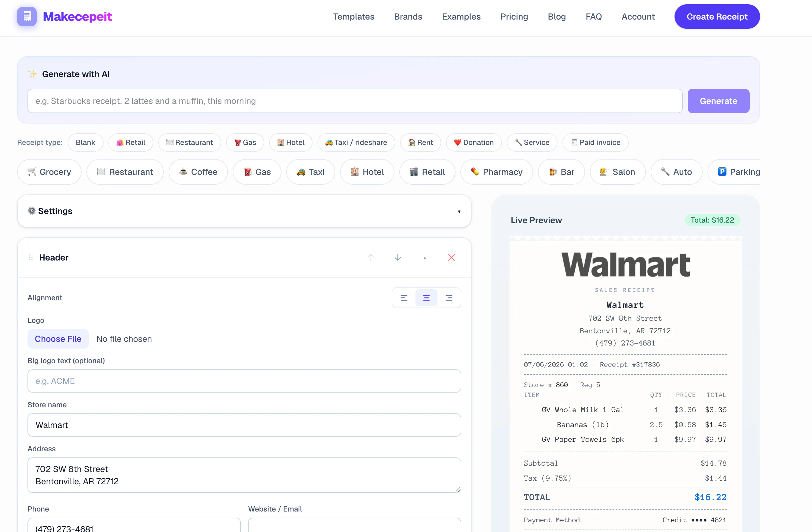Pick the Pharmacy template chip

[496, 172]
